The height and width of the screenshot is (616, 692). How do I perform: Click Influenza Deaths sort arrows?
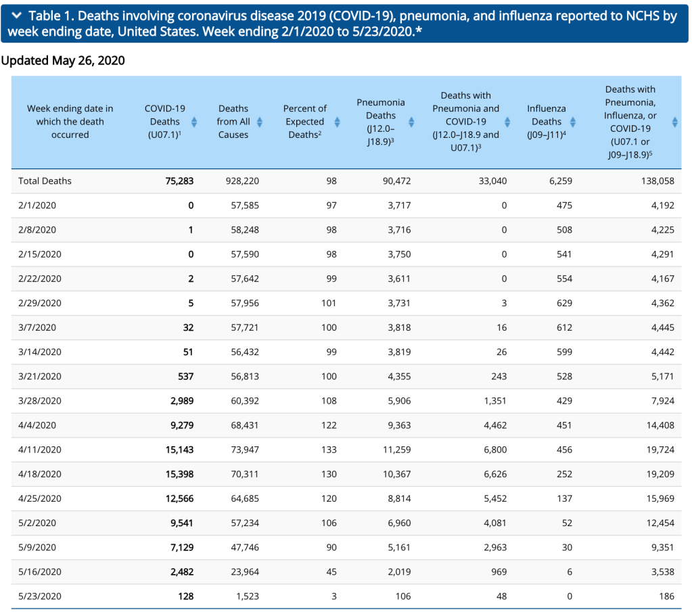[573, 122]
